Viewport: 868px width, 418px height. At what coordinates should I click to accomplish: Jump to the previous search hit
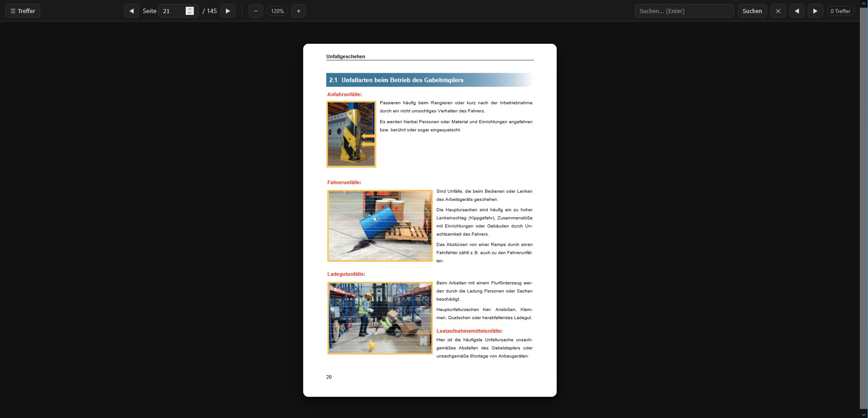(x=797, y=11)
